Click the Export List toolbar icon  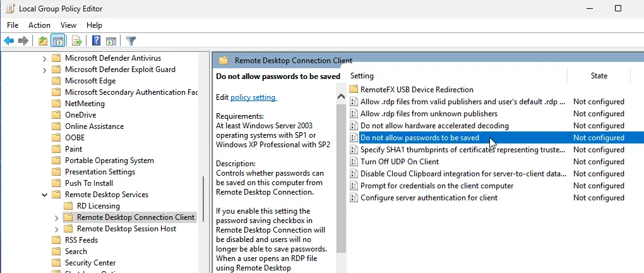(77, 41)
